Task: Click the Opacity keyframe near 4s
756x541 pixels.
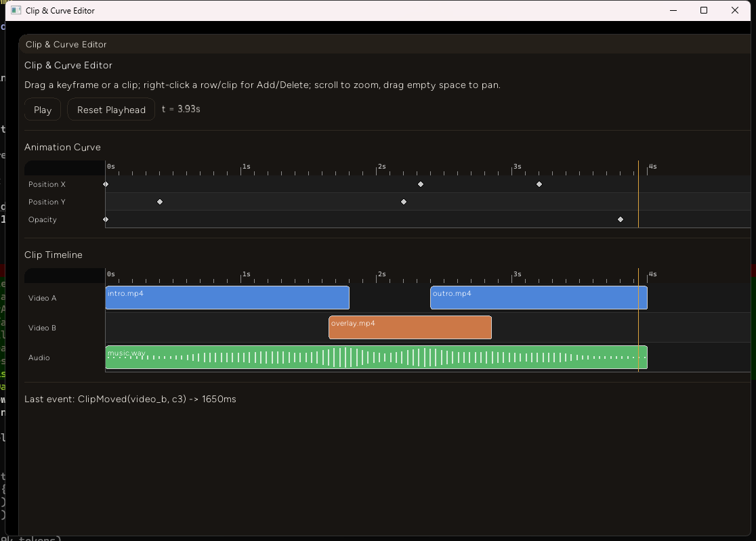Action: [621, 219]
